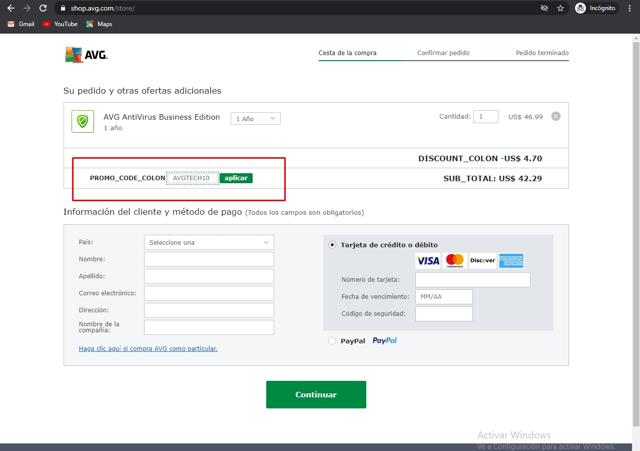Select Tarjeta de crédito o débito option
This screenshot has width=640, height=451.
click(x=332, y=245)
